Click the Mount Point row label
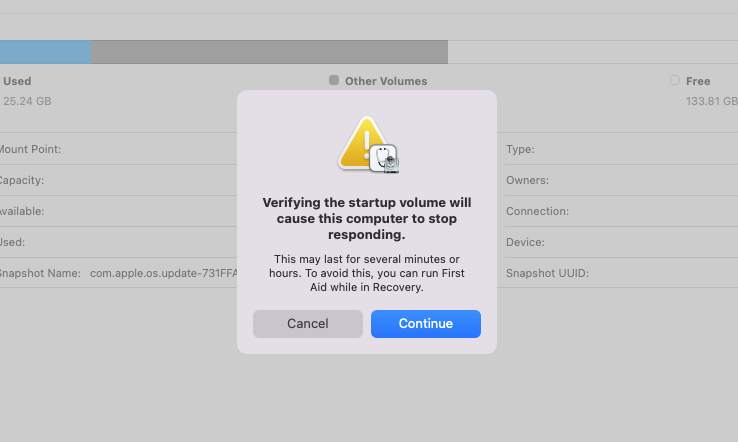738x442 pixels. (x=30, y=149)
